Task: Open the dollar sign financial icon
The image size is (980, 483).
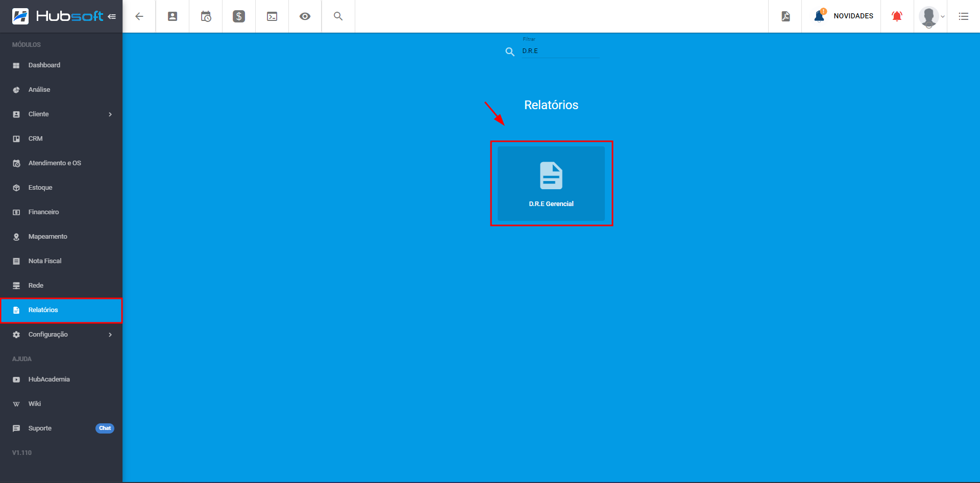Action: point(239,16)
